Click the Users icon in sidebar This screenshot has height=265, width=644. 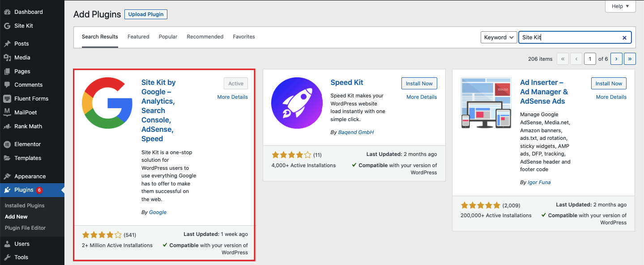pos(7,244)
